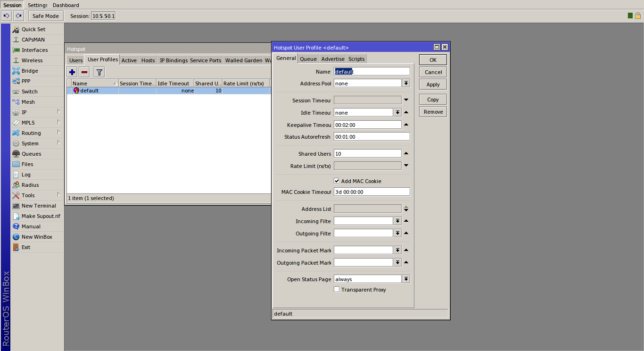
Task: Remove the selected profile using the minus icon
Action: pyautogui.click(x=85, y=72)
